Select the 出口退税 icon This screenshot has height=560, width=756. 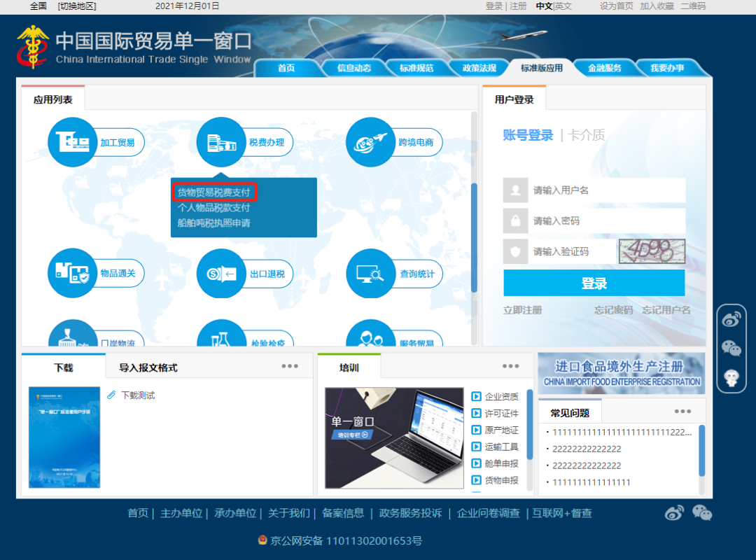[221, 273]
